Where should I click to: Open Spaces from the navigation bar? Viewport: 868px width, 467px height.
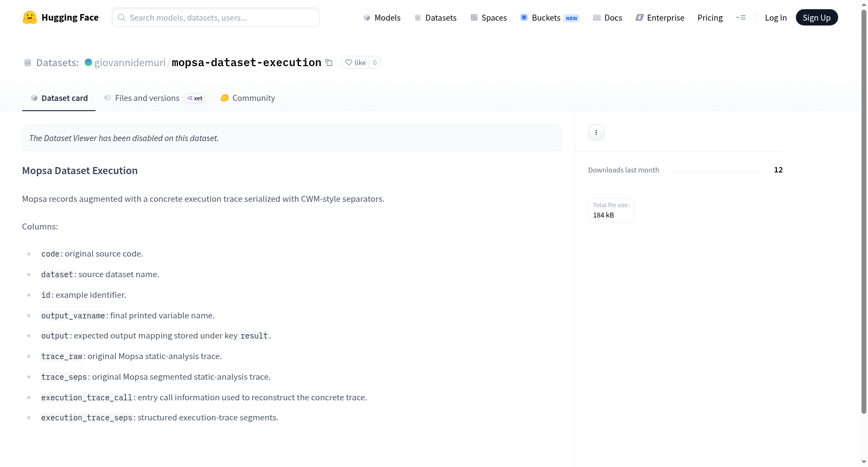[489, 17]
